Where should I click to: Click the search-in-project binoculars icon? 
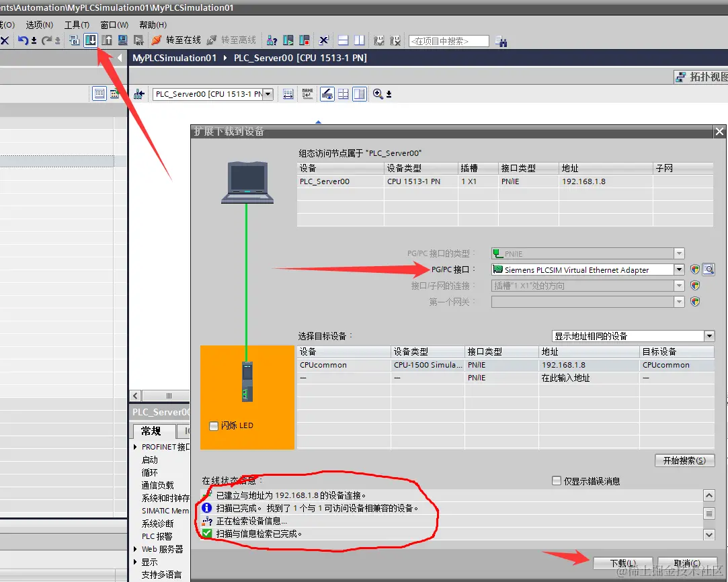click(501, 41)
